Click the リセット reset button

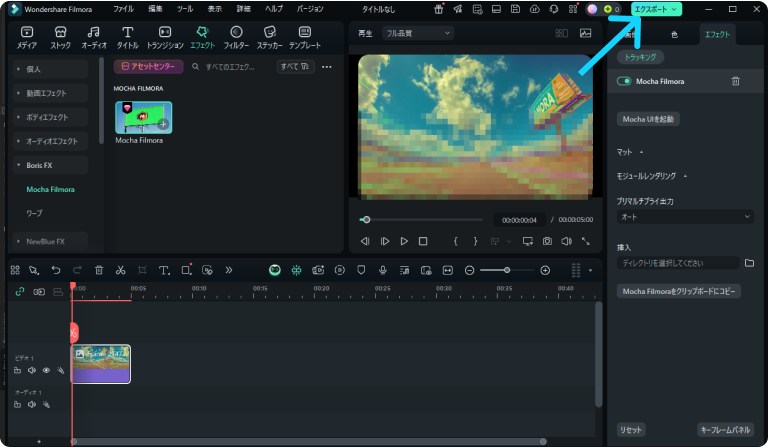[x=631, y=430]
